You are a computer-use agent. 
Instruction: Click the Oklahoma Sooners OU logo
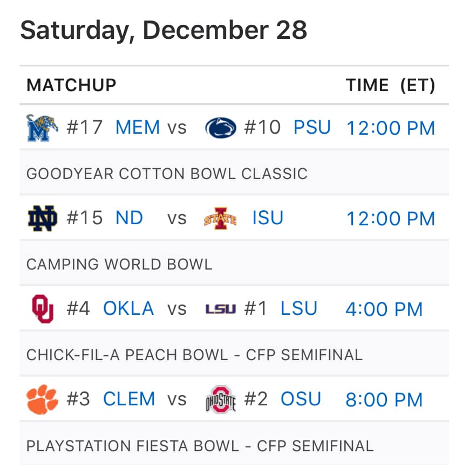tap(42, 309)
